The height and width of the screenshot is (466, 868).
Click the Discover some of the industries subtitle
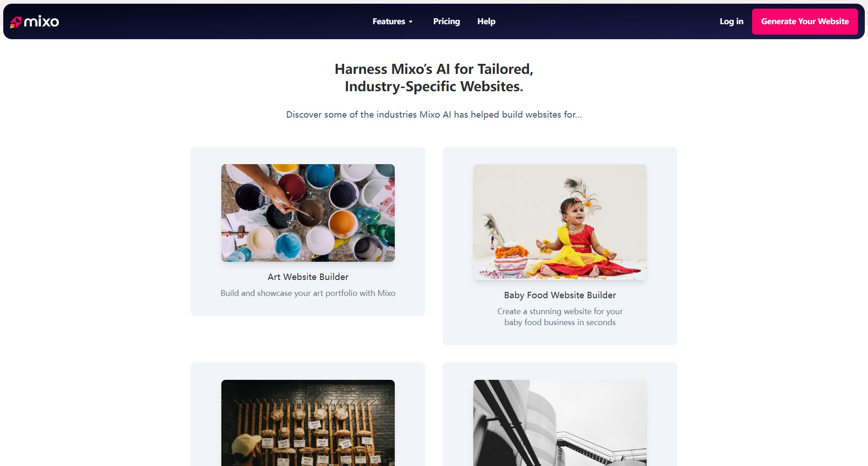coord(434,114)
